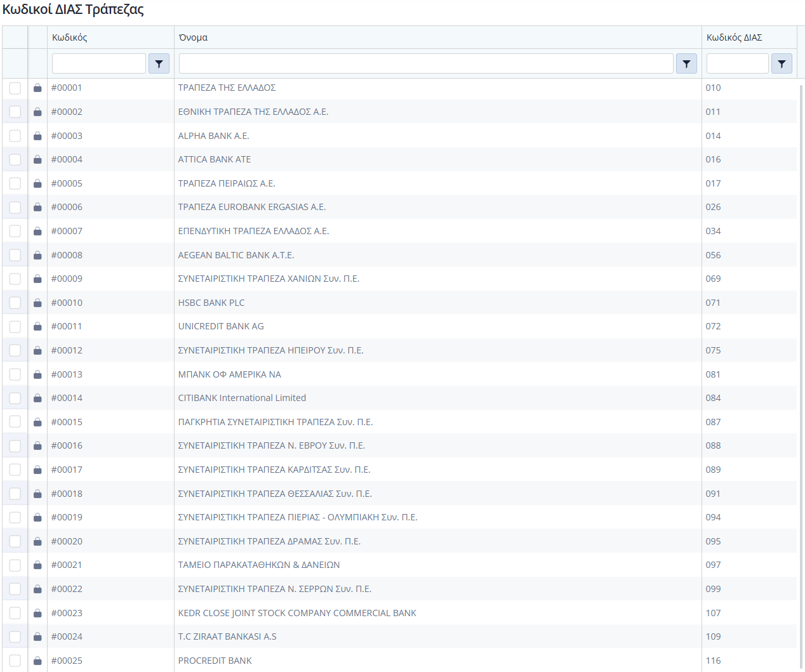Focus the Κωδικός ΔΙΑΣ filter text box
Viewport: 805px width, 672px height.
pyautogui.click(x=738, y=63)
